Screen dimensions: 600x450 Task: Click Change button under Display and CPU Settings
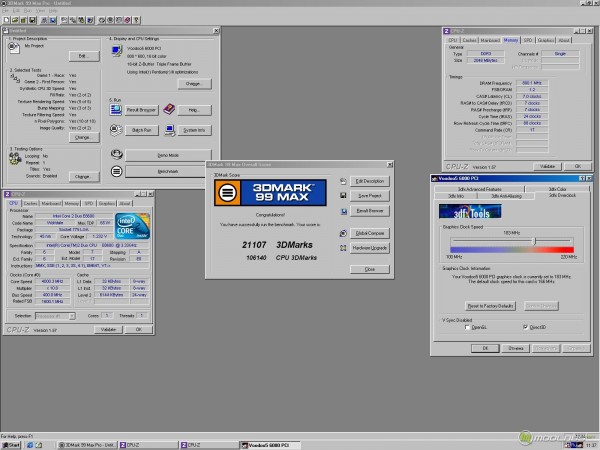point(194,83)
